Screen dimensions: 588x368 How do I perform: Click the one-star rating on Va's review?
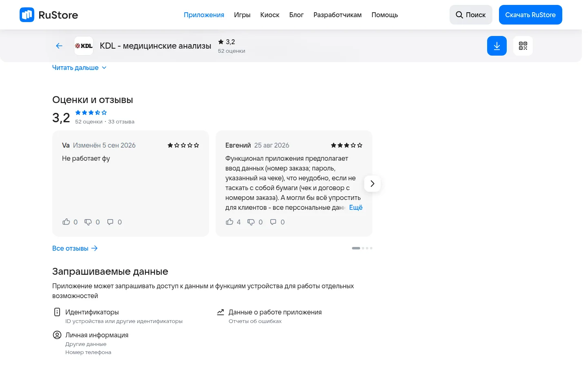183,145
